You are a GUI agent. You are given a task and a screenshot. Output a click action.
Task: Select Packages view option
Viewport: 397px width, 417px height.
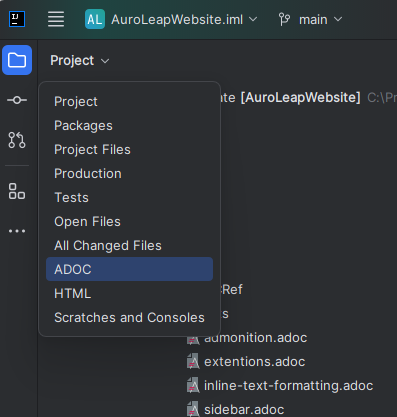pos(129,126)
